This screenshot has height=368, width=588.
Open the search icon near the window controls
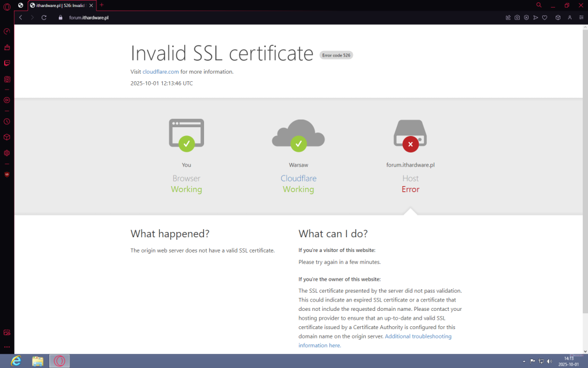coord(539,5)
